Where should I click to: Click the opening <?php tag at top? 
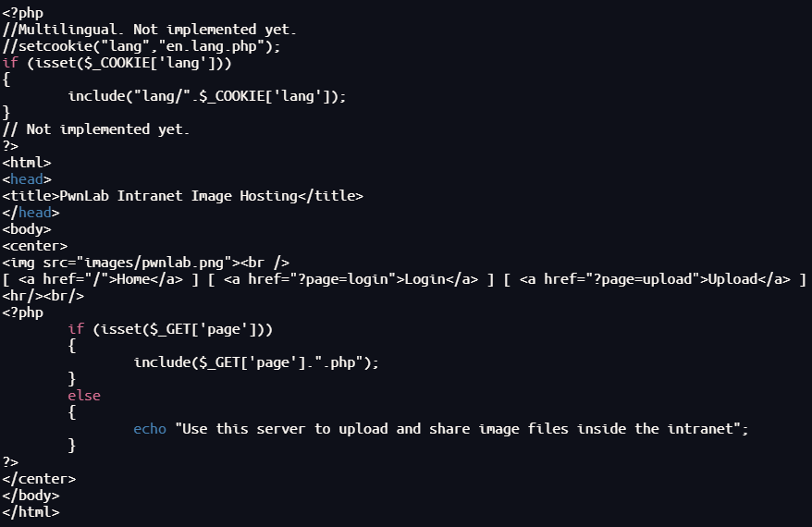point(23,13)
